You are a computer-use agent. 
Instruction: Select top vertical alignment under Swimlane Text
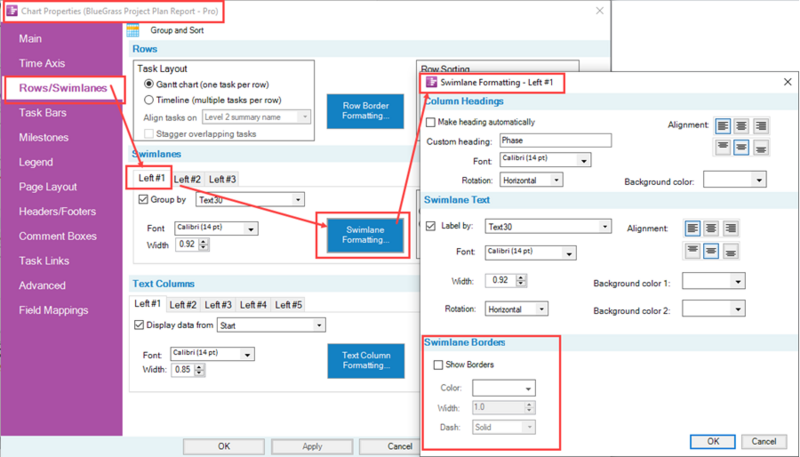point(692,250)
